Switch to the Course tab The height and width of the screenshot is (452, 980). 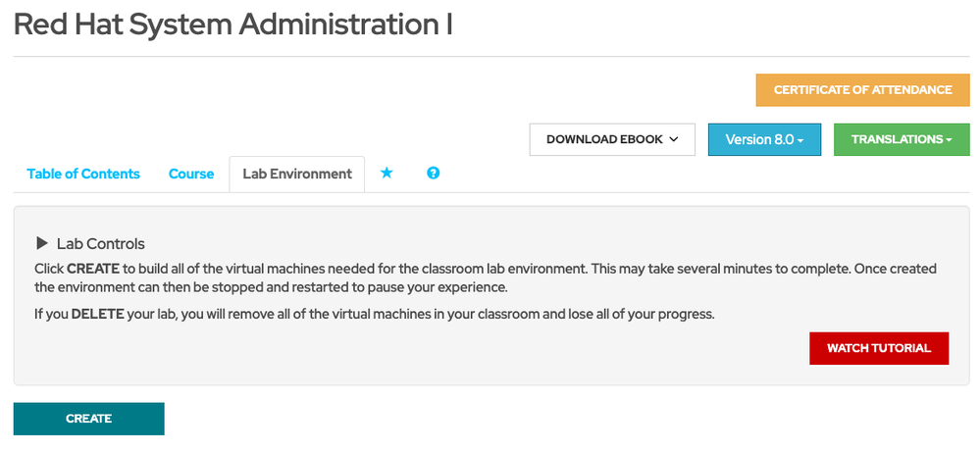coord(191,174)
